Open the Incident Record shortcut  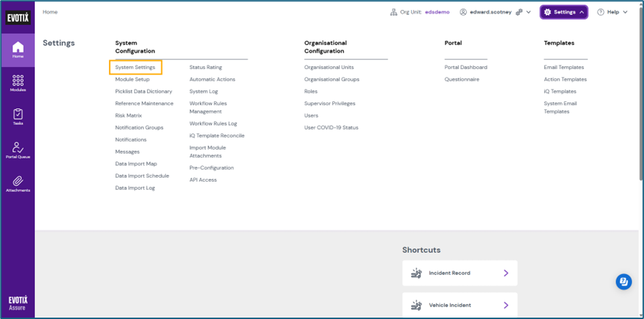459,273
